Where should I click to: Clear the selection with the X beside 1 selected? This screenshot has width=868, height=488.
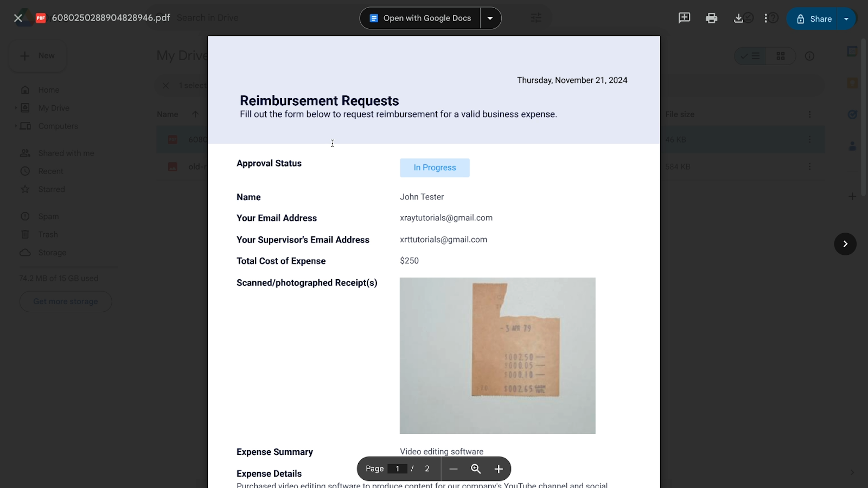166,86
